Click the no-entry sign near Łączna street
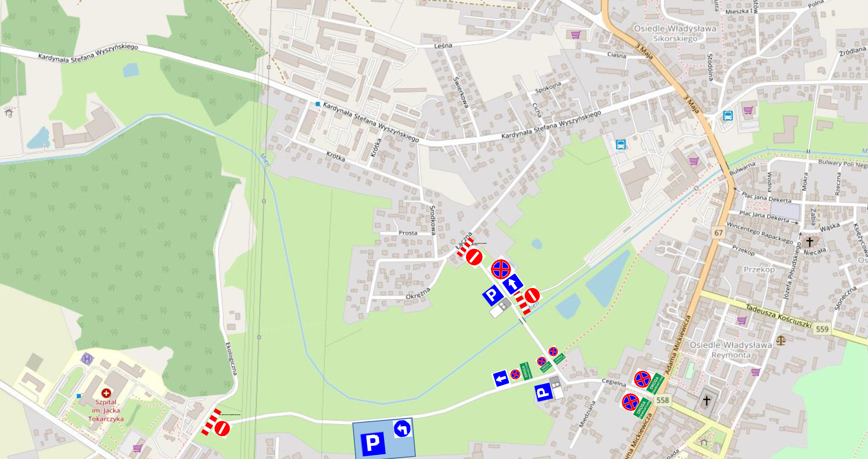The image size is (868, 459). [474, 257]
